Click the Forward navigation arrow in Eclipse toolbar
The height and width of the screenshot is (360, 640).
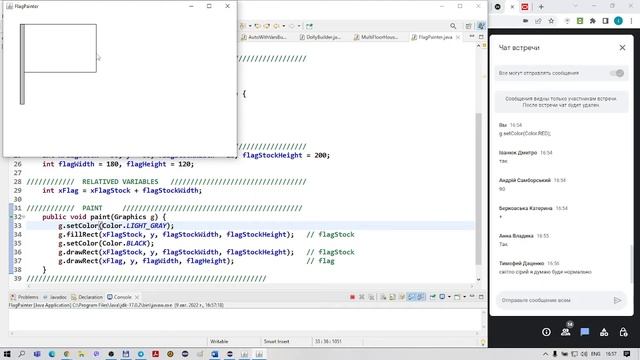coord(291,26)
